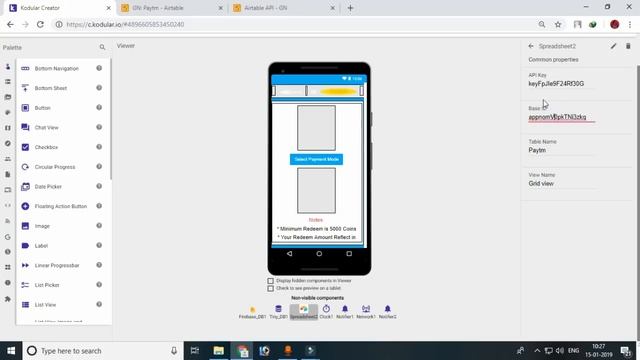This screenshot has width=640, height=360.
Task: Toggle Display hidden components in Viewer
Action: pos(270,281)
